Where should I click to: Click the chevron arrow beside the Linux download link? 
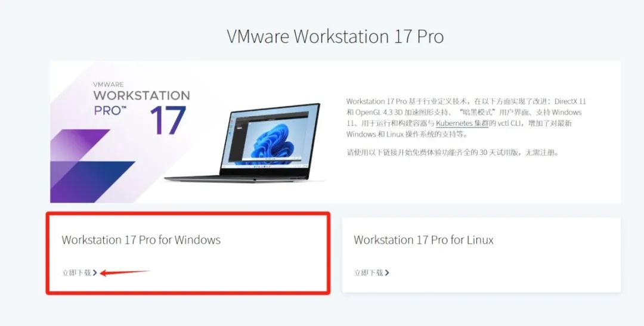point(387,272)
